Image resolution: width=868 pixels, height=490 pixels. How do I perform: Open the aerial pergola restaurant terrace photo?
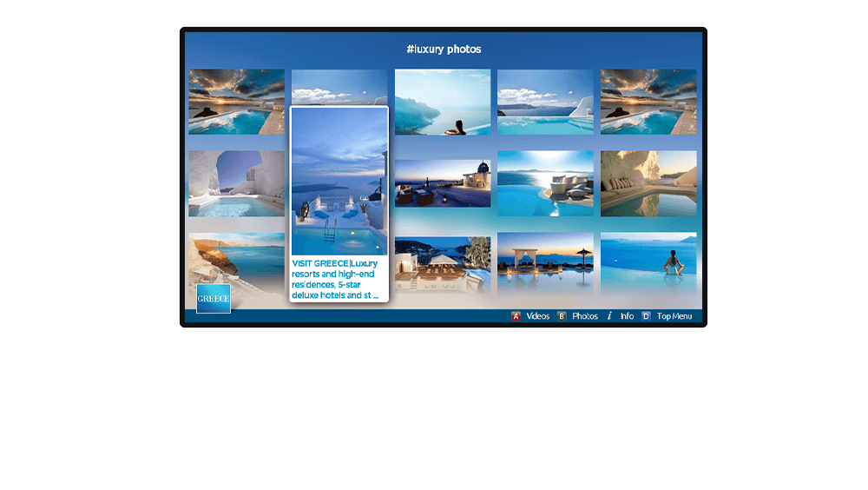click(443, 265)
